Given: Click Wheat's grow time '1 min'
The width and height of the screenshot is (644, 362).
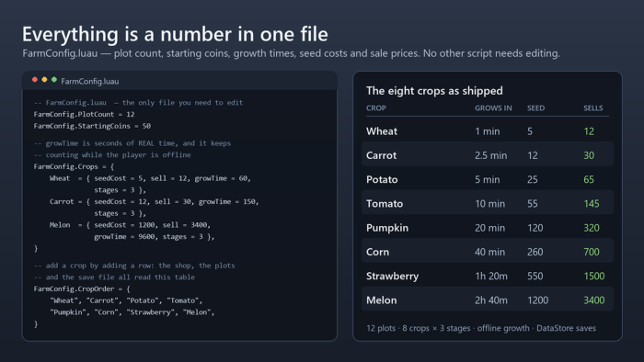Looking at the screenshot, I should pos(487,131).
